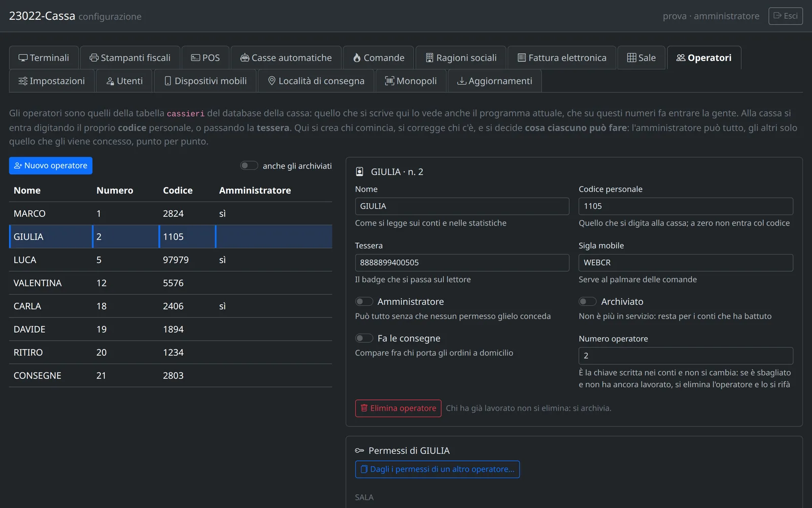Click the Monopoli barcode icon
The image size is (812, 508).
pos(389,81)
